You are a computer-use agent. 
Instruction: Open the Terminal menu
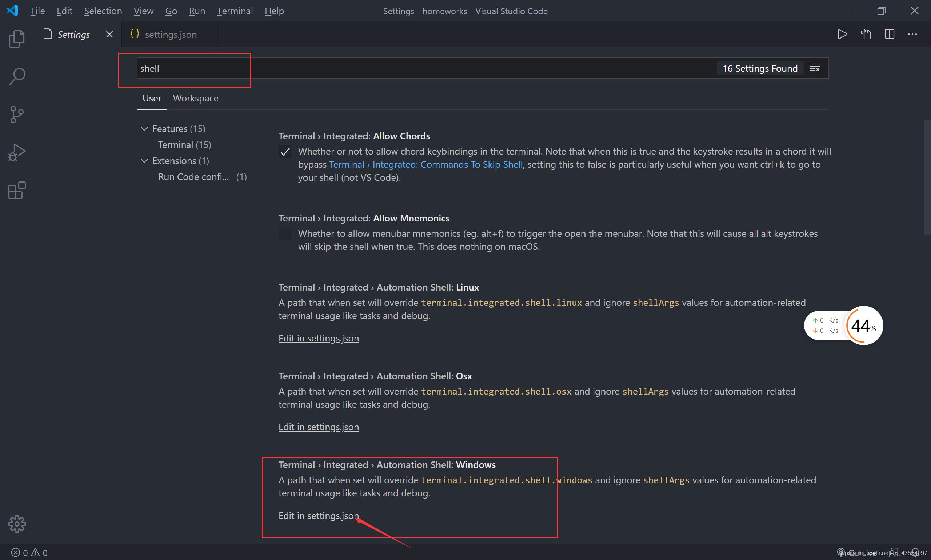point(235,11)
